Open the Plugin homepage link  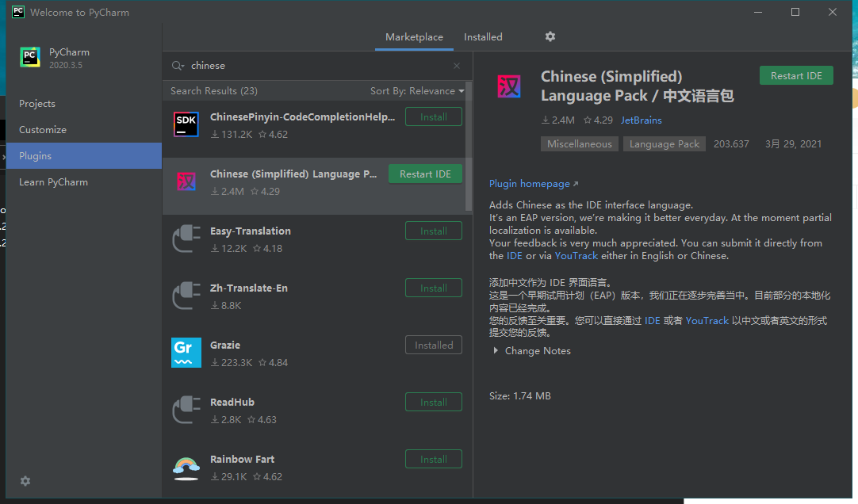(x=534, y=184)
